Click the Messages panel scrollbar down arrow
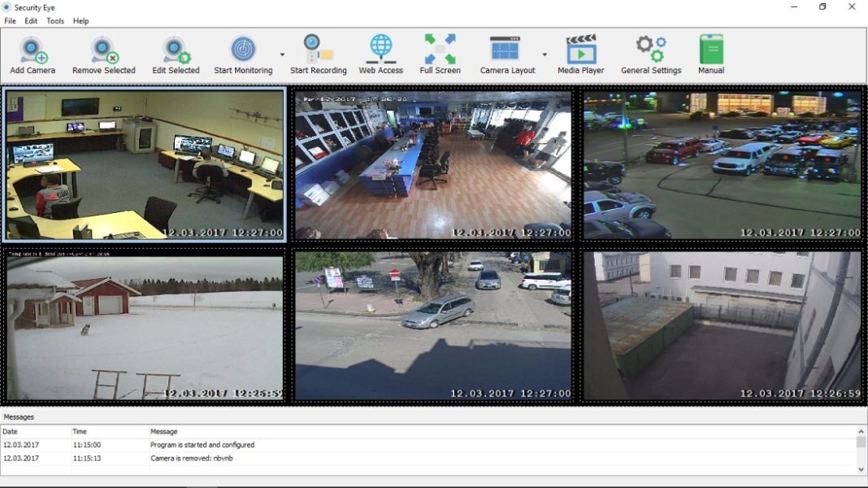The height and width of the screenshot is (488, 868). [861, 468]
